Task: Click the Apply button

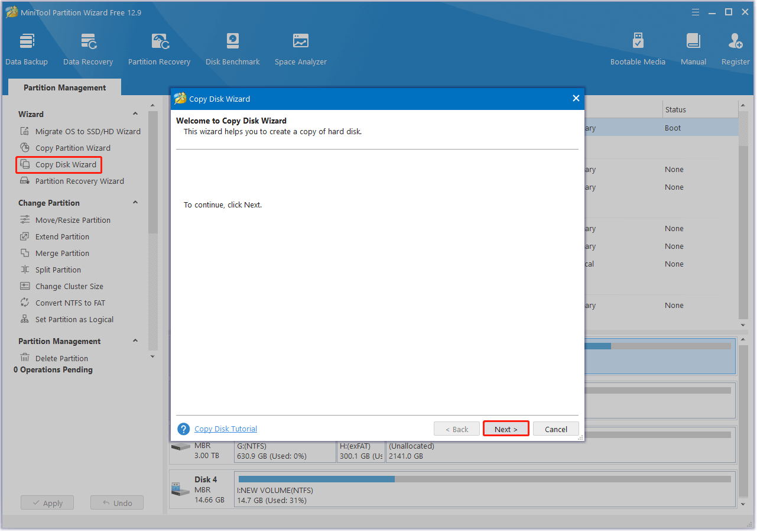Action: click(47, 503)
